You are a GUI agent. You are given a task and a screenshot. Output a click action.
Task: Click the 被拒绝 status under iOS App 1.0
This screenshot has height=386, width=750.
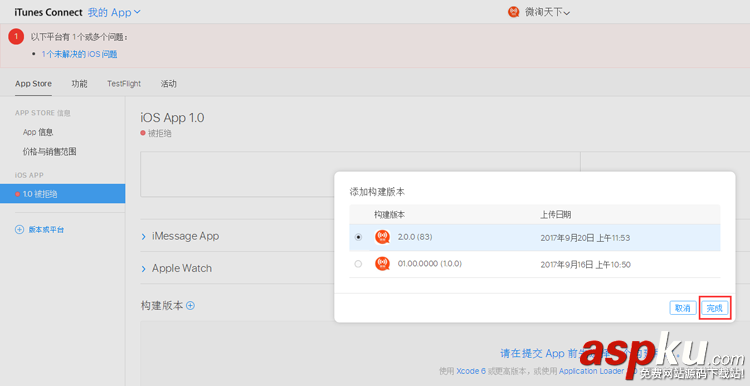[159, 133]
